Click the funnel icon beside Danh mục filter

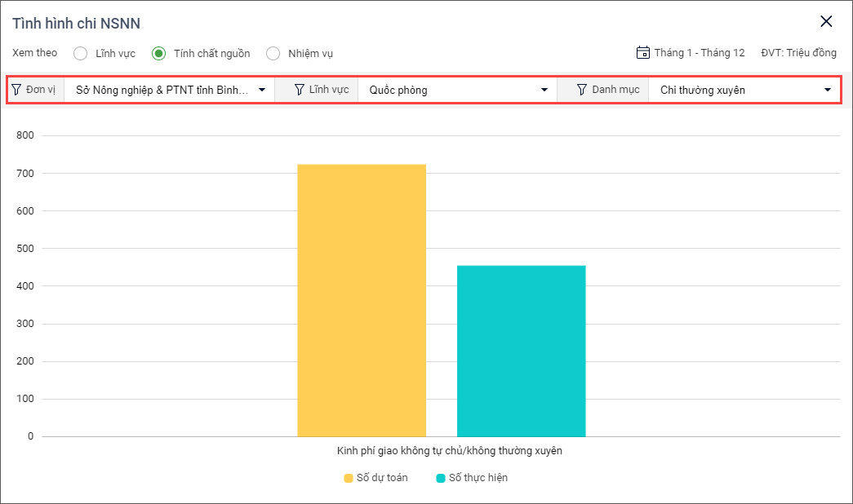582,90
